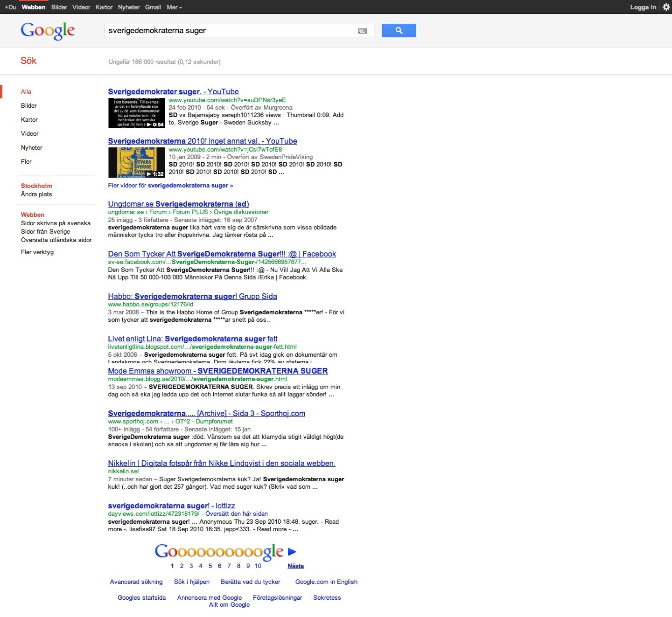Open Ungdomar.se Sverigedemokraterna (sd) result
The height and width of the screenshot is (617, 672).
[178, 204]
